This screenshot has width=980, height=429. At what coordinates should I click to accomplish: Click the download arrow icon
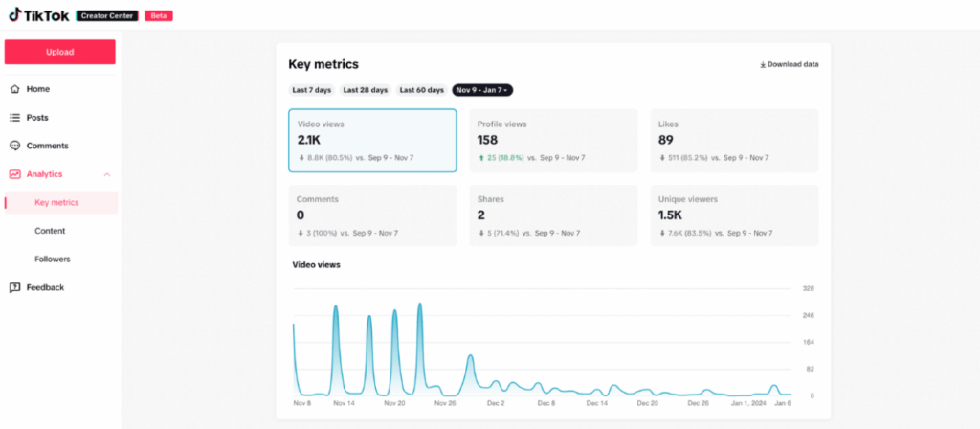763,65
